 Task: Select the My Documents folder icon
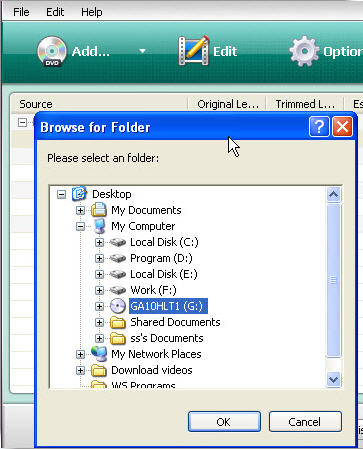(99, 210)
